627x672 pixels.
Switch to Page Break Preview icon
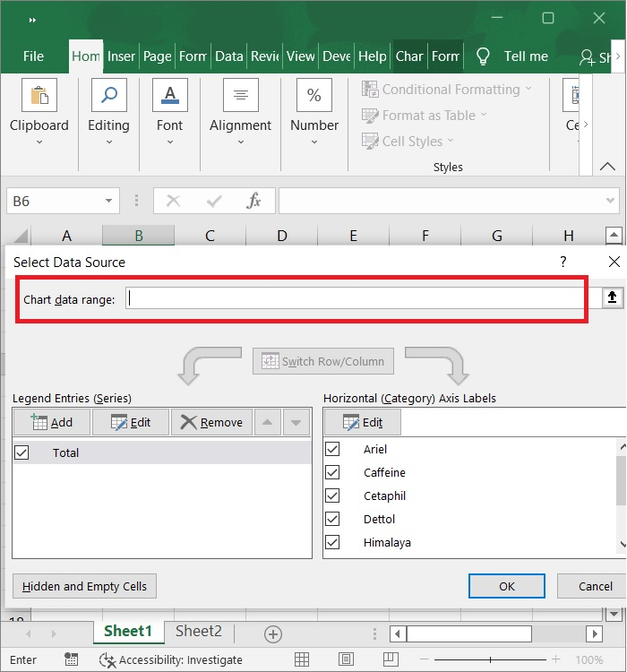tap(391, 659)
